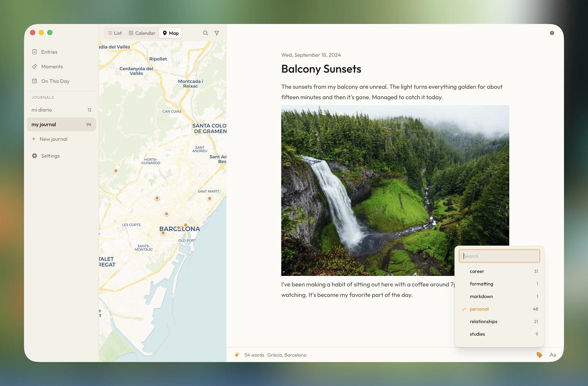Select the map pin near Barcelona center
The height and width of the screenshot is (386, 588).
click(178, 227)
